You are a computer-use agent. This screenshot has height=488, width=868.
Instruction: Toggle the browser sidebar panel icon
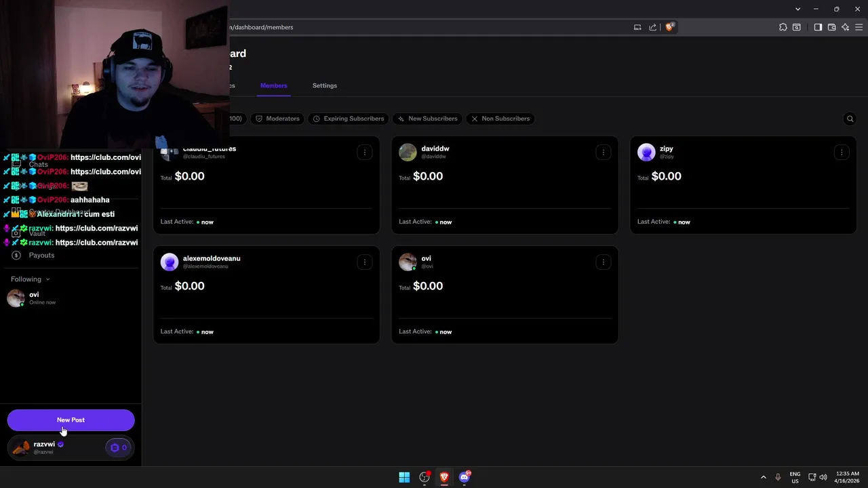click(818, 27)
